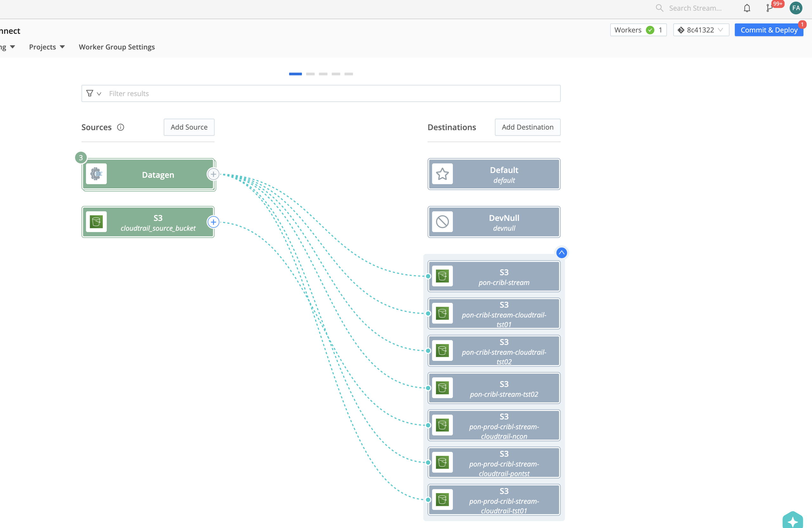Select the pon-cribl-stream-cloudtrail-tst02 destination tile
The height and width of the screenshot is (528, 812).
[x=494, y=351]
